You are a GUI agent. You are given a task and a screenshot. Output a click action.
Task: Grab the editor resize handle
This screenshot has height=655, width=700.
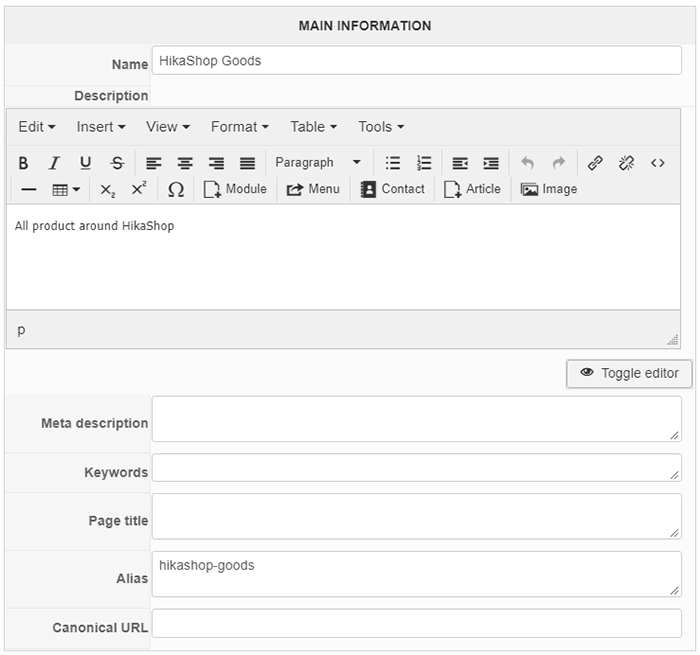(x=673, y=340)
